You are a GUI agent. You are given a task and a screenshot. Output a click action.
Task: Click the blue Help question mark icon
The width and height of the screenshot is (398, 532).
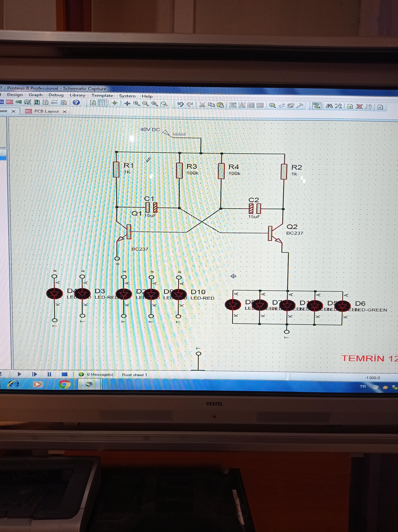(x=76, y=102)
